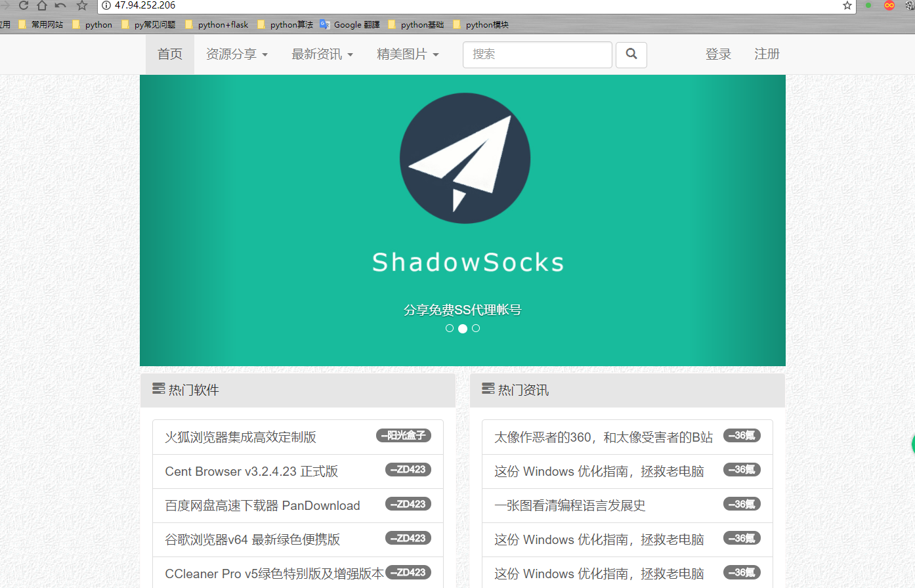Click the ShadowSocks banner title text
Image resolution: width=915 pixels, height=588 pixels.
coord(468,262)
